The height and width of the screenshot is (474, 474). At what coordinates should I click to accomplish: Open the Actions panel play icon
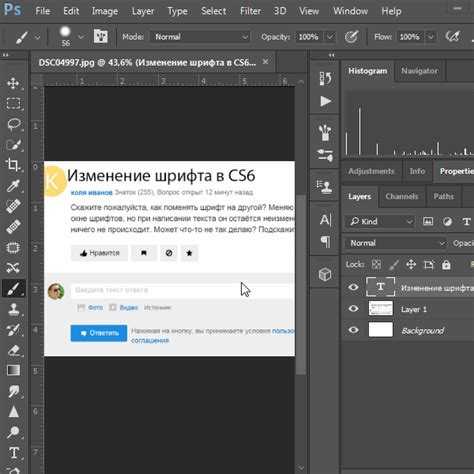(325, 101)
